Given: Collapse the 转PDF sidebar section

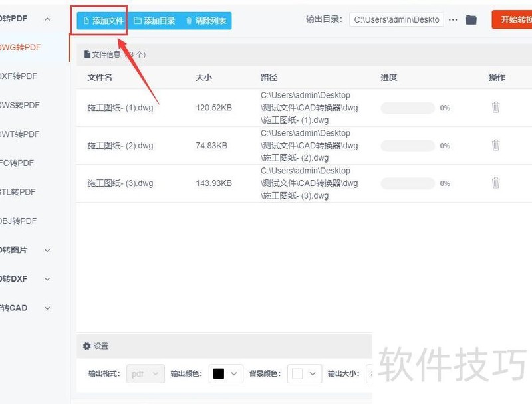Looking at the screenshot, I should [x=46, y=18].
